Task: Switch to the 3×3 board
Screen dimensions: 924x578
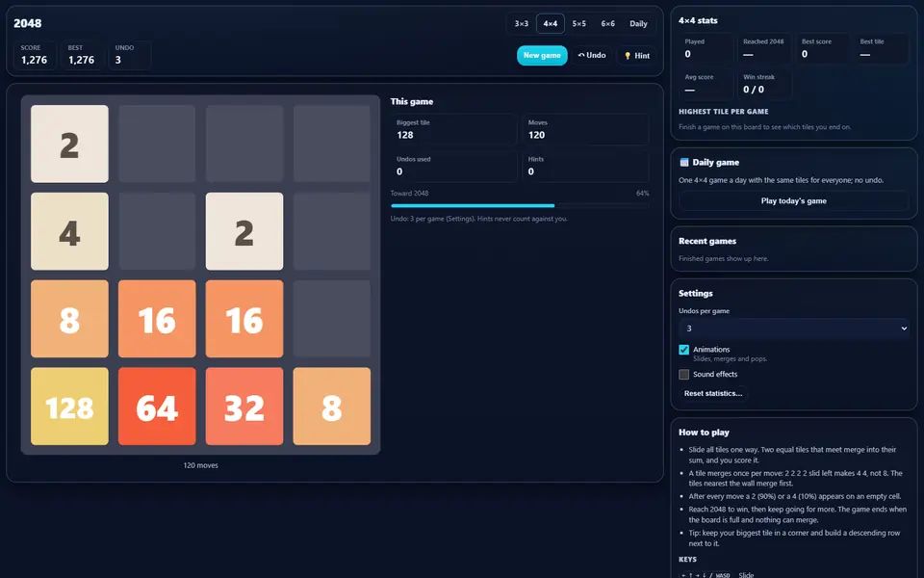Action: point(521,23)
